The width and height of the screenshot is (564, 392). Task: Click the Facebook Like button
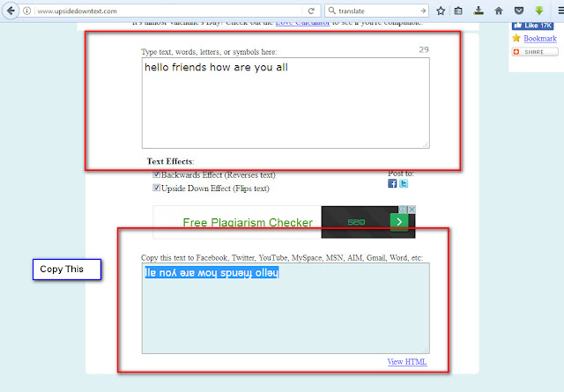pyautogui.click(x=532, y=26)
